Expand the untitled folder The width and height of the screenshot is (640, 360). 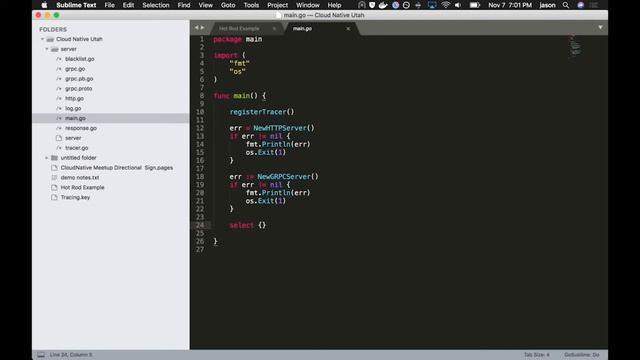(x=47, y=158)
